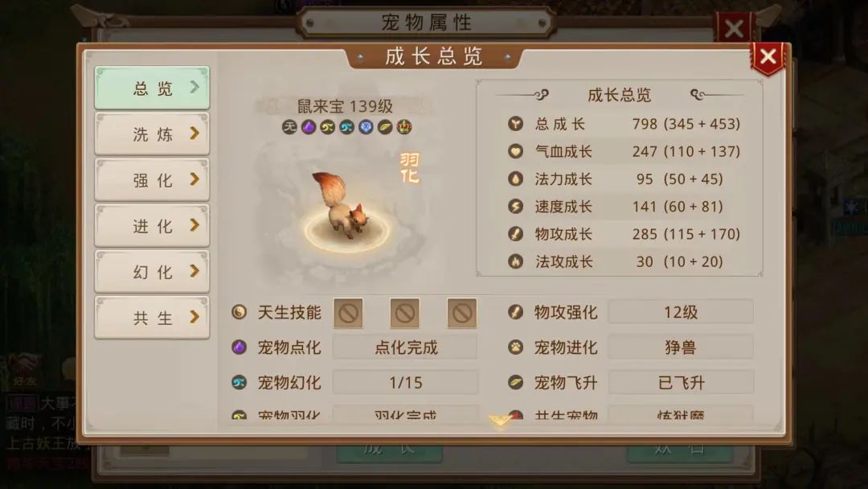The image size is (868, 489).
Task: Click the 宠物幻化 1/15 progress field
Action: click(x=405, y=383)
